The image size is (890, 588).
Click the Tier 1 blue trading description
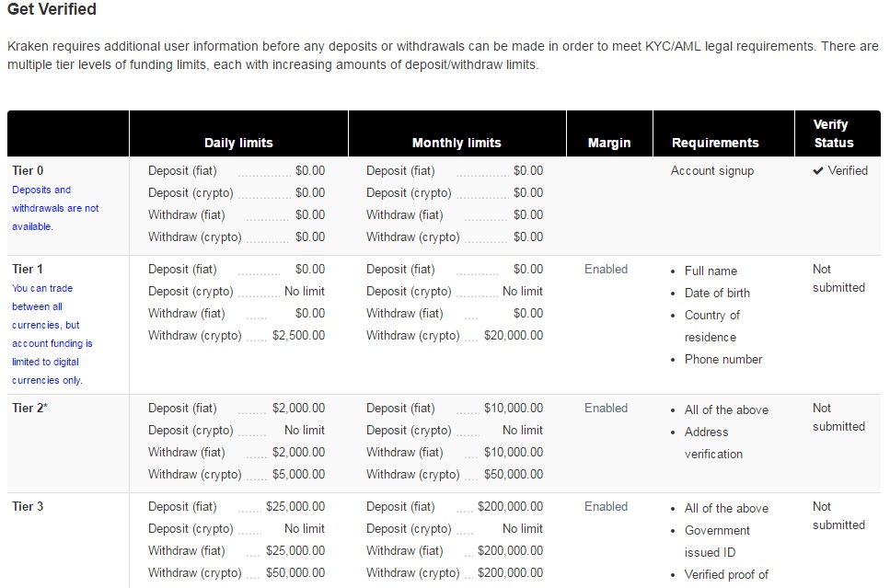pos(52,334)
